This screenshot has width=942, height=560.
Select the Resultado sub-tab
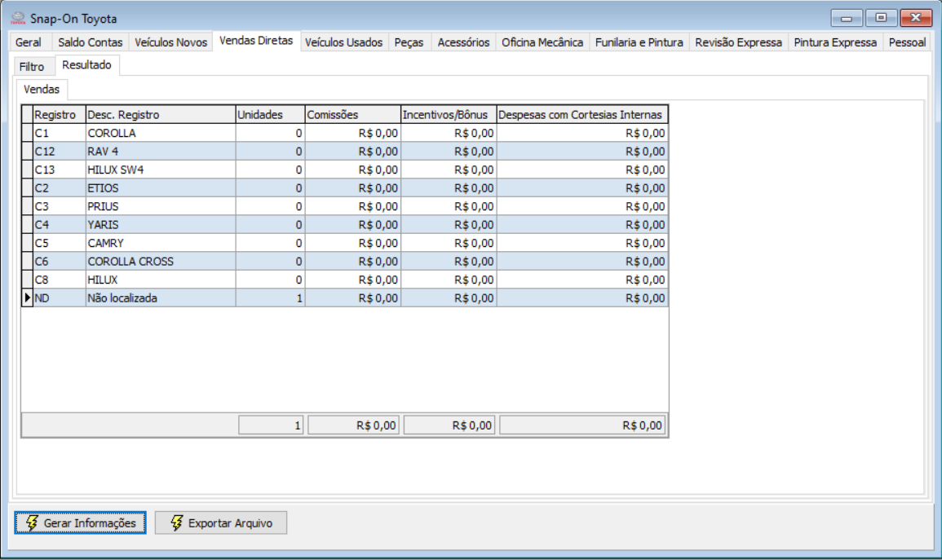86,65
